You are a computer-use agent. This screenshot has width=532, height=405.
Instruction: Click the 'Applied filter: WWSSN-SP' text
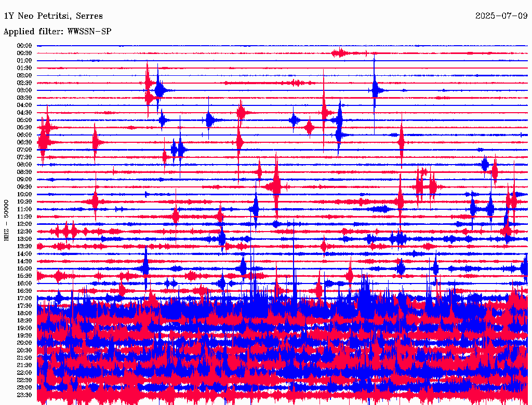tap(57, 32)
